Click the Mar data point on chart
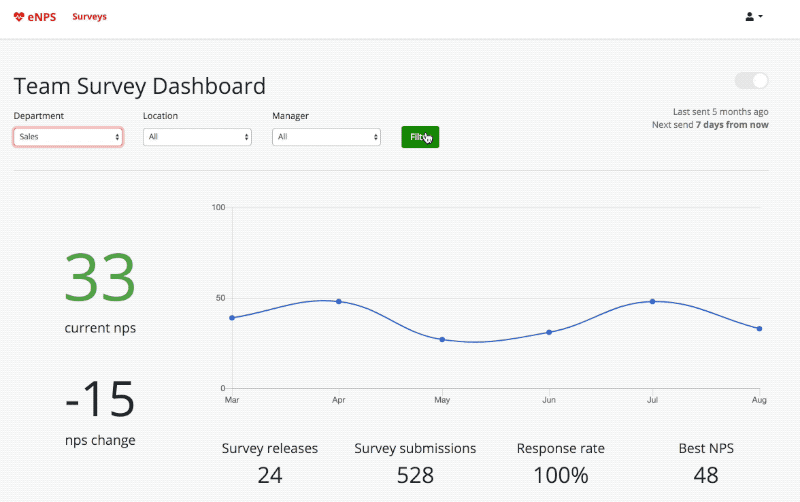 click(232, 318)
